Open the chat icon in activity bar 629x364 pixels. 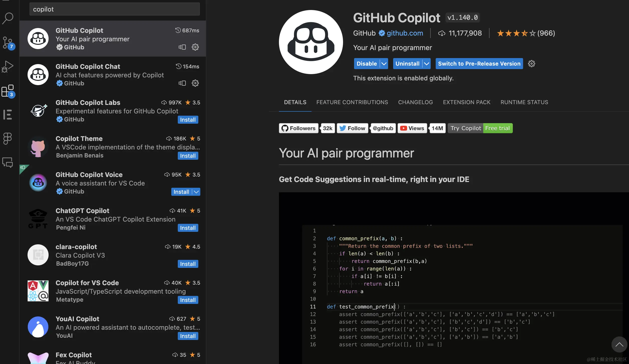(x=8, y=163)
